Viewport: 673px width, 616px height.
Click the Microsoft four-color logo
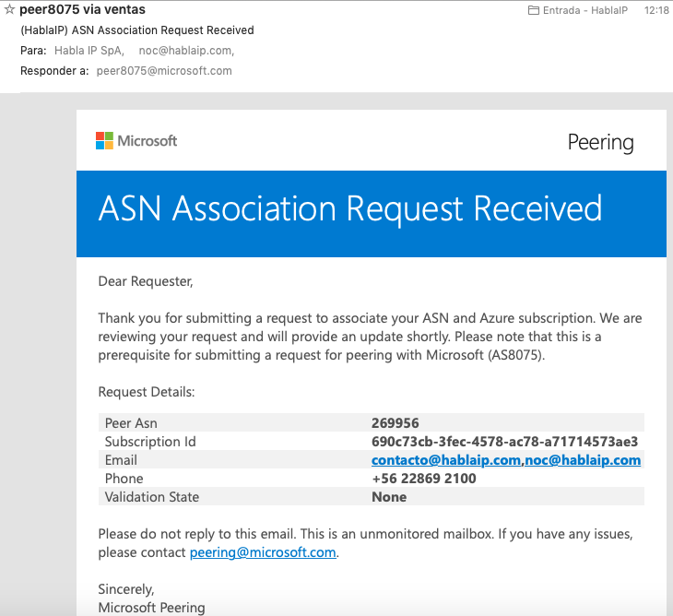coord(104,141)
